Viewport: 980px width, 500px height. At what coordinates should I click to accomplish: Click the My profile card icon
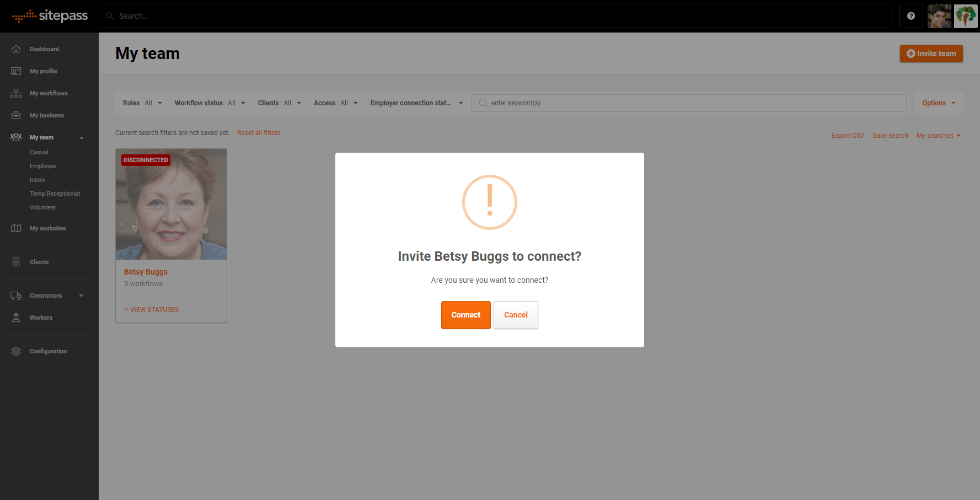16,71
